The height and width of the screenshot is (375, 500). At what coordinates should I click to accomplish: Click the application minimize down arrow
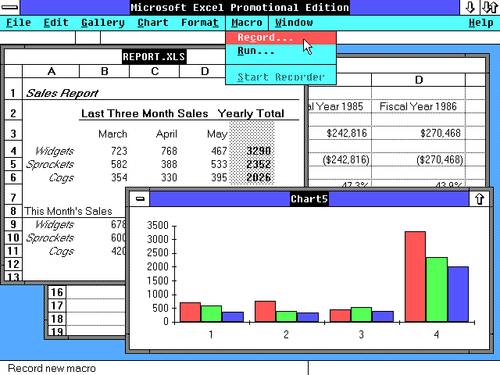(470, 7)
